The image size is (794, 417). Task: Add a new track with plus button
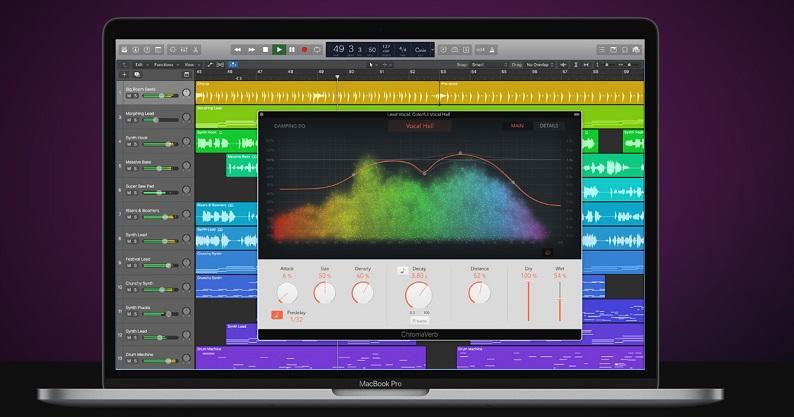pyautogui.click(x=125, y=74)
